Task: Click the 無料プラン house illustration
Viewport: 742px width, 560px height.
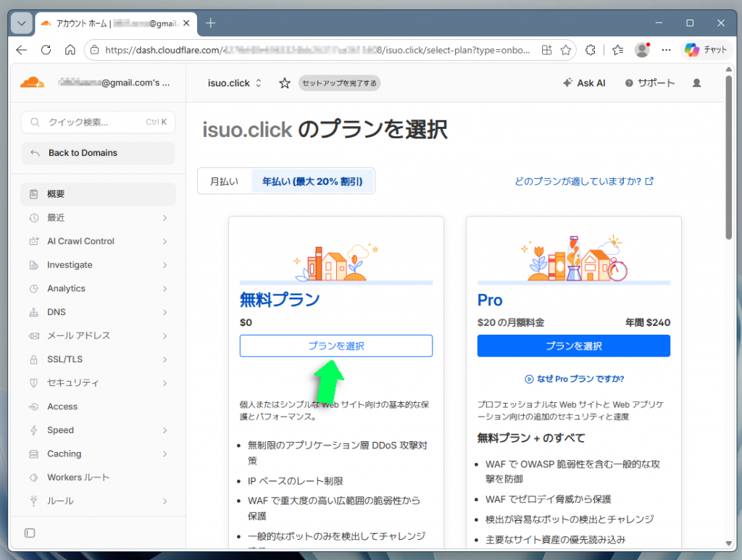Action: [x=336, y=262]
